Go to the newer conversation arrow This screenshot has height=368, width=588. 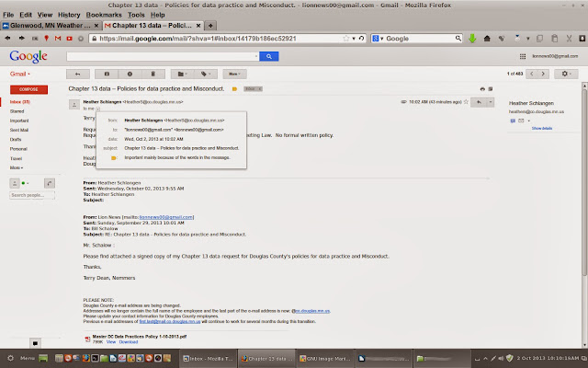click(x=531, y=74)
